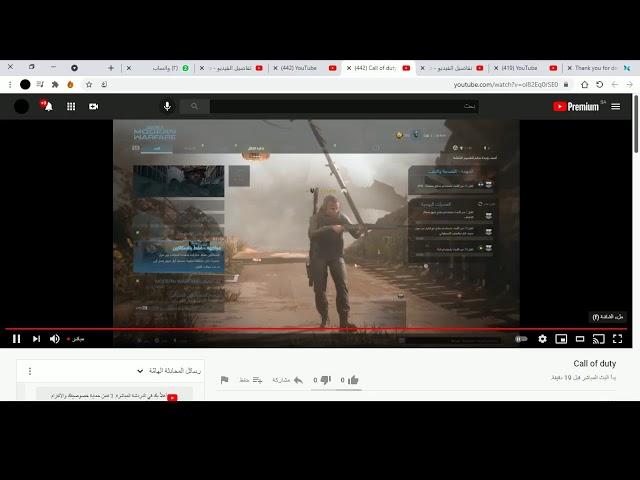640x480 pixels.
Task: Click the share page icon beside star
Action: (x=104, y=84)
